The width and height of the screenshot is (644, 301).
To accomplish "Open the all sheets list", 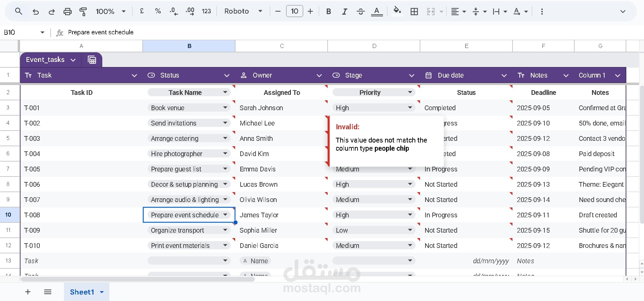I will coord(48,292).
